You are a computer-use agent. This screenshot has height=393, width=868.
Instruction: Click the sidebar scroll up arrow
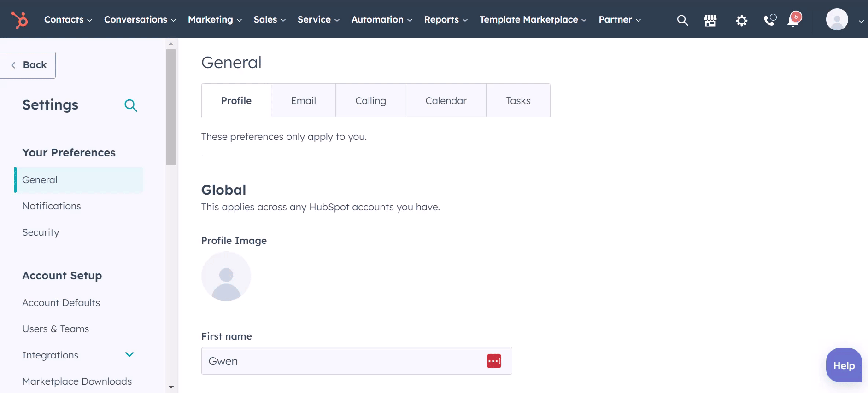tap(171, 44)
